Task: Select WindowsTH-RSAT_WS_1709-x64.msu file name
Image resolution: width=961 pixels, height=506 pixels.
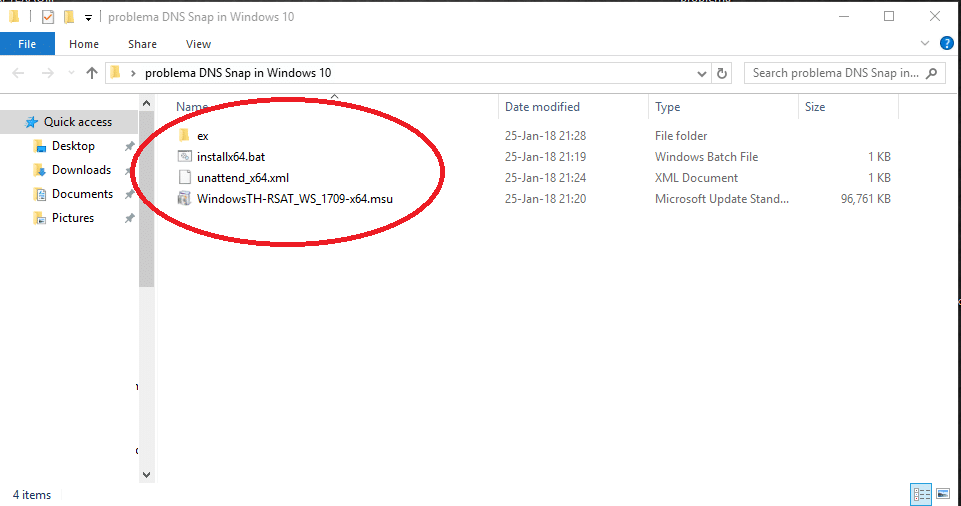Action: pyautogui.click(x=295, y=198)
